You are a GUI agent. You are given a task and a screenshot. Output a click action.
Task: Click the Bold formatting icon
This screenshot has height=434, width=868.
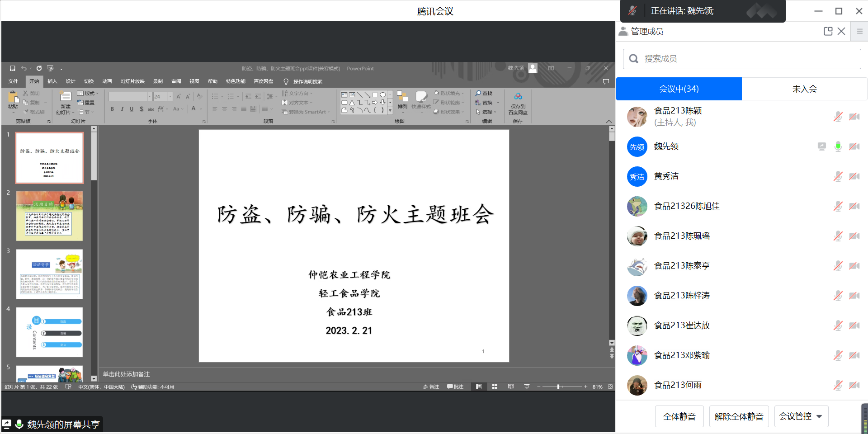point(112,109)
